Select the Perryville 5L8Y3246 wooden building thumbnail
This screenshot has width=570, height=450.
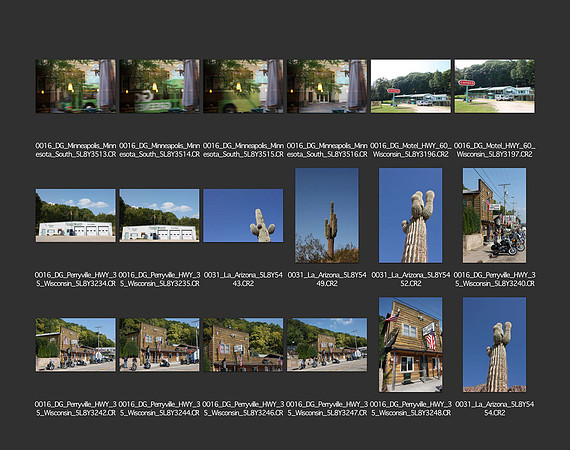click(x=243, y=345)
